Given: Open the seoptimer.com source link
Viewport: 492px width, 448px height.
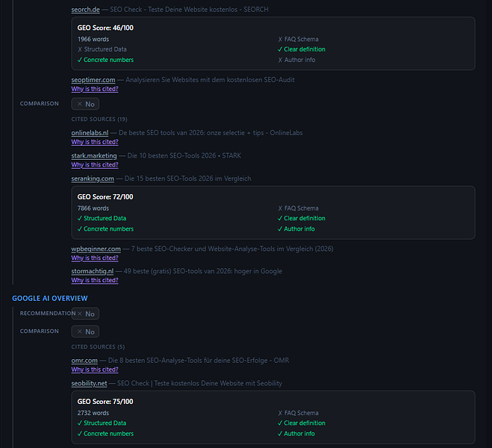Looking at the screenshot, I should point(93,80).
